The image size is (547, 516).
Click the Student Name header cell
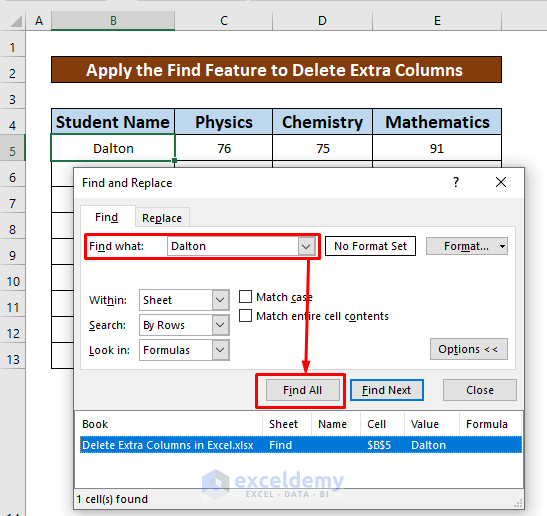tap(113, 122)
